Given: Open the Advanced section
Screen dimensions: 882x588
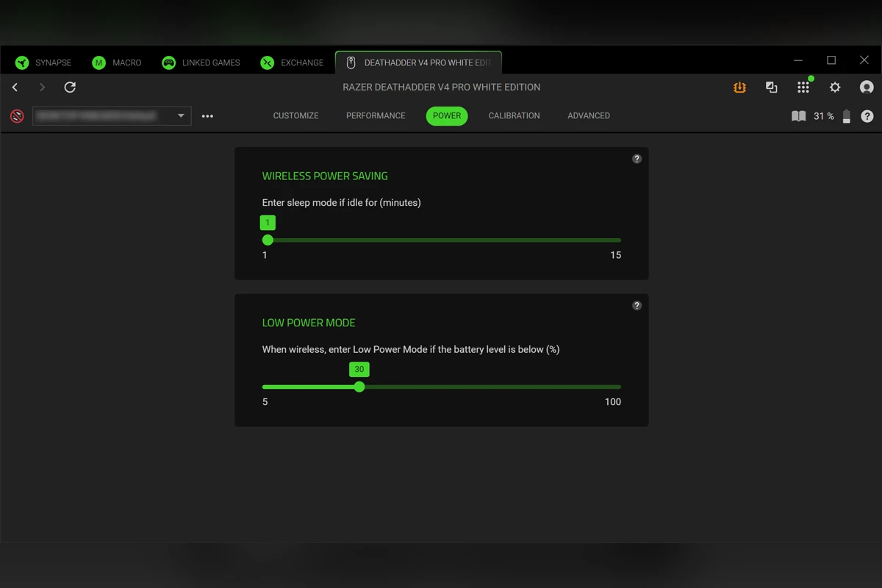Looking at the screenshot, I should point(589,116).
